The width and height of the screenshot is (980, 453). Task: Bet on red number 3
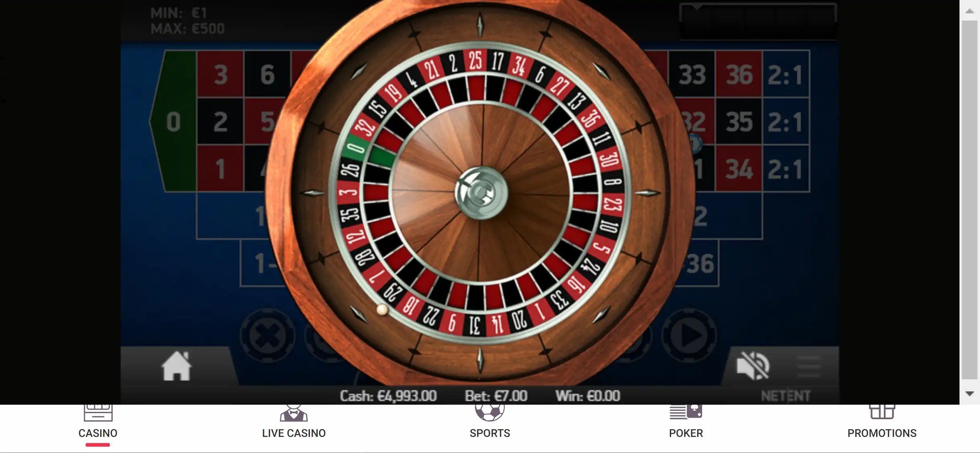tap(220, 74)
